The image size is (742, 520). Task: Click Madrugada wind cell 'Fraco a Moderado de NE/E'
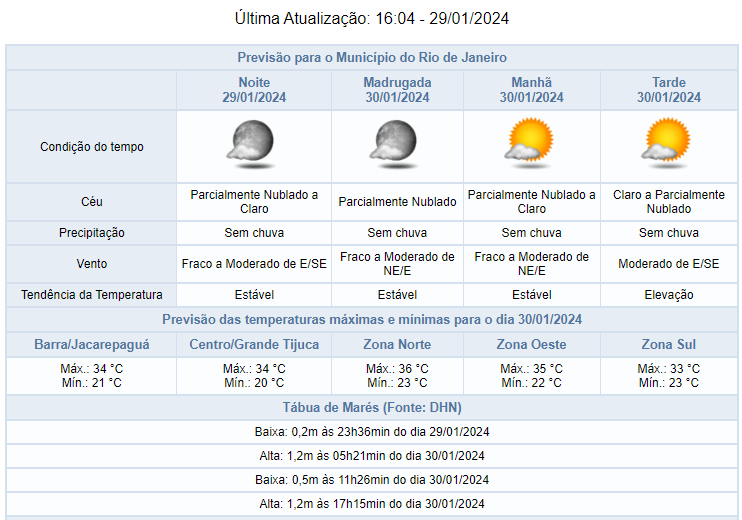tap(398, 264)
